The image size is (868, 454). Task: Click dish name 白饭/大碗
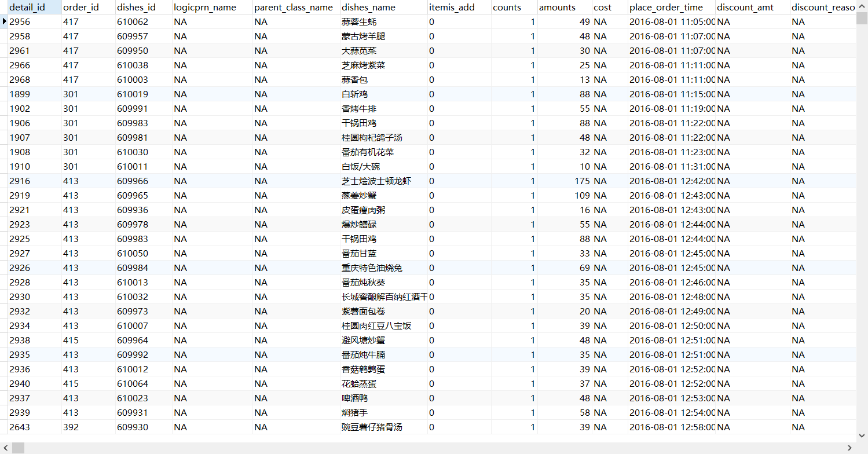(361, 166)
